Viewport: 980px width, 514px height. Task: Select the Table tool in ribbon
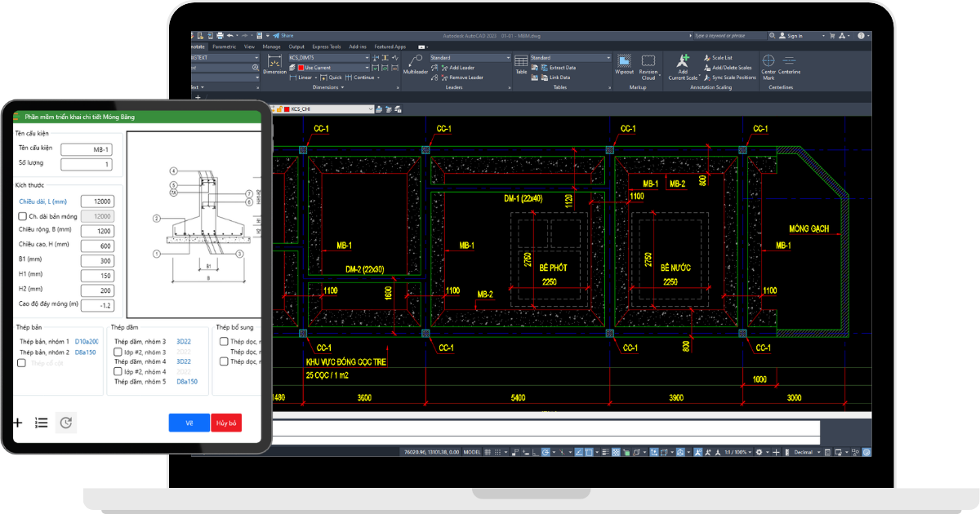click(x=521, y=63)
